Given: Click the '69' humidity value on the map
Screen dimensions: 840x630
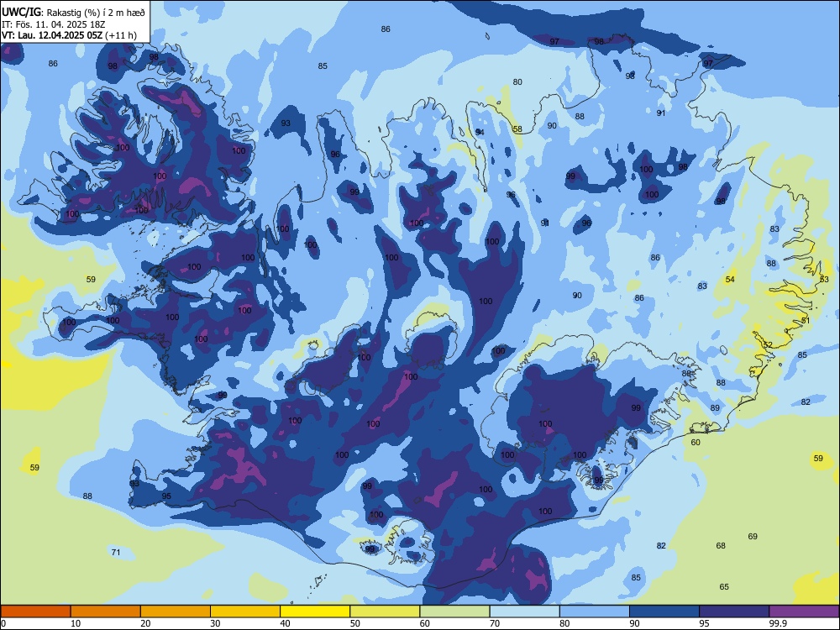Looking at the screenshot, I should tap(753, 536).
